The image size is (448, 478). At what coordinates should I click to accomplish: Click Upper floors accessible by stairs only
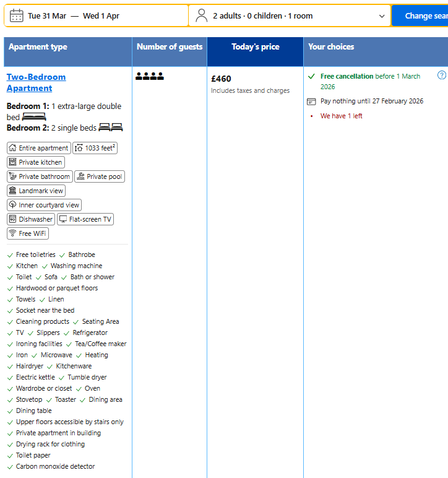click(70, 422)
